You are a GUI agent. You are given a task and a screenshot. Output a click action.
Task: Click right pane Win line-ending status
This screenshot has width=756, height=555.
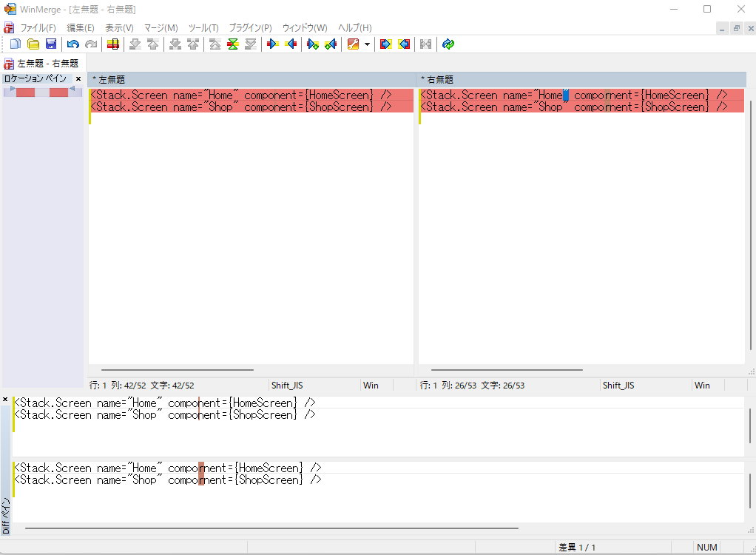click(x=702, y=386)
